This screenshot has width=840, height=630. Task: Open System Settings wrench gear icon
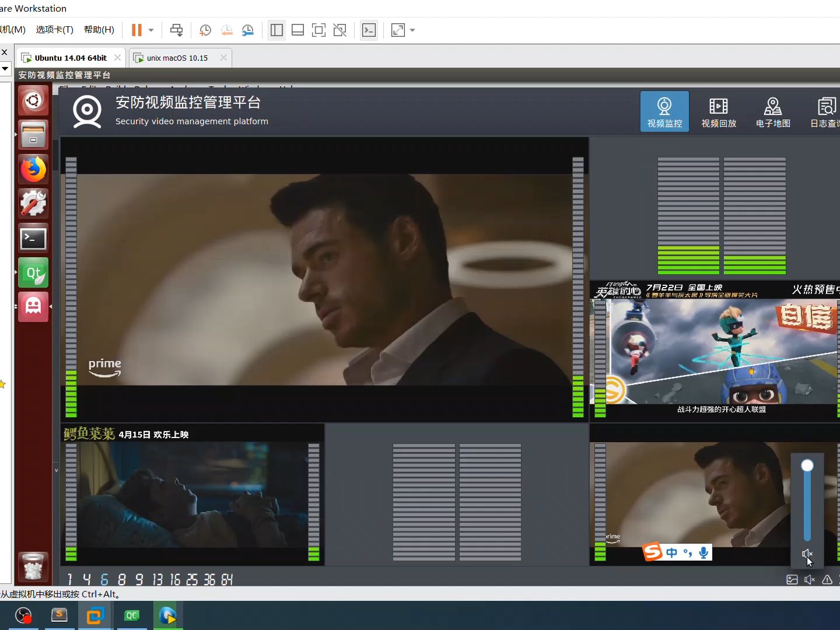[x=33, y=204]
